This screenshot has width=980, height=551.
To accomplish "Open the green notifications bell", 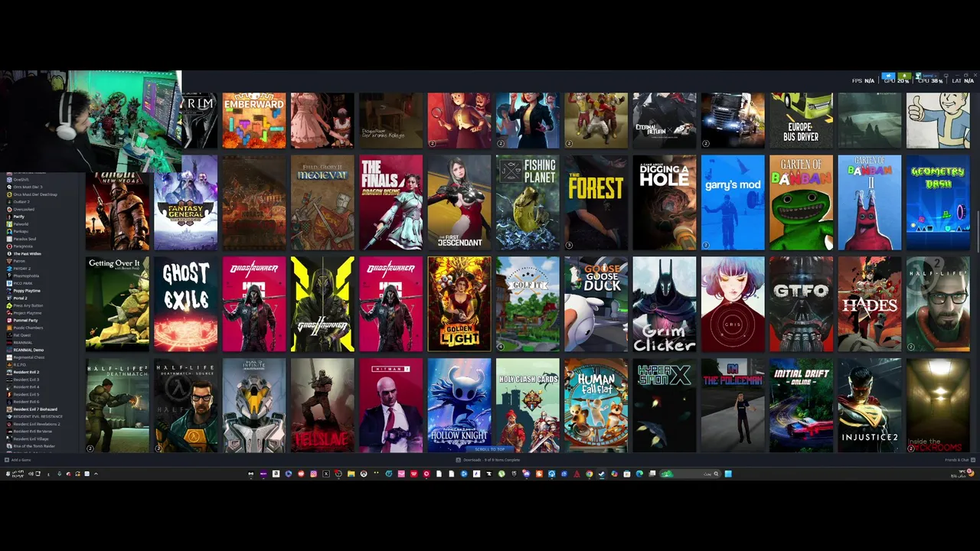I will point(904,76).
